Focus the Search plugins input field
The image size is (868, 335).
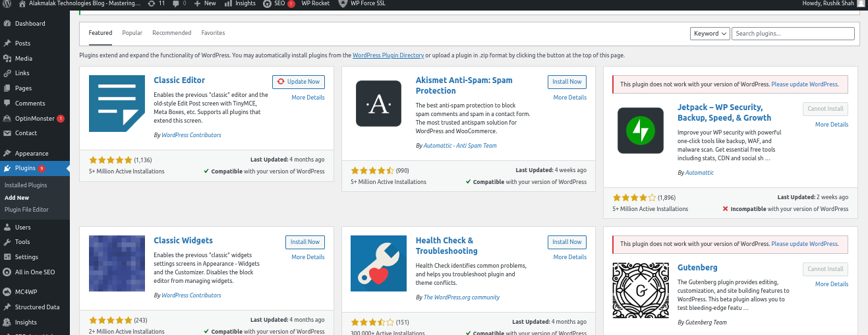pos(794,34)
